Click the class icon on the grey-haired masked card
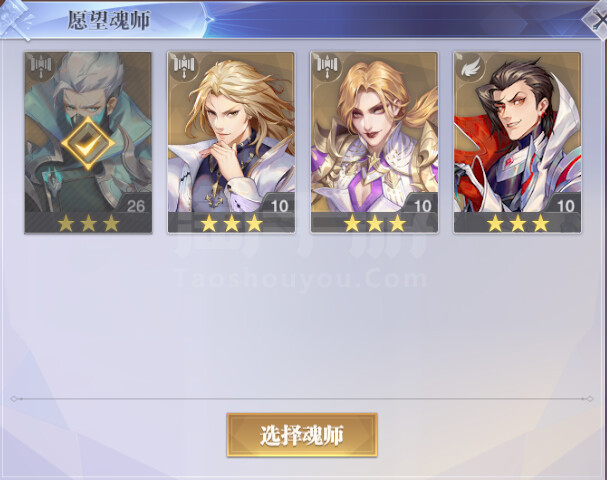The image size is (607, 480). point(41,67)
